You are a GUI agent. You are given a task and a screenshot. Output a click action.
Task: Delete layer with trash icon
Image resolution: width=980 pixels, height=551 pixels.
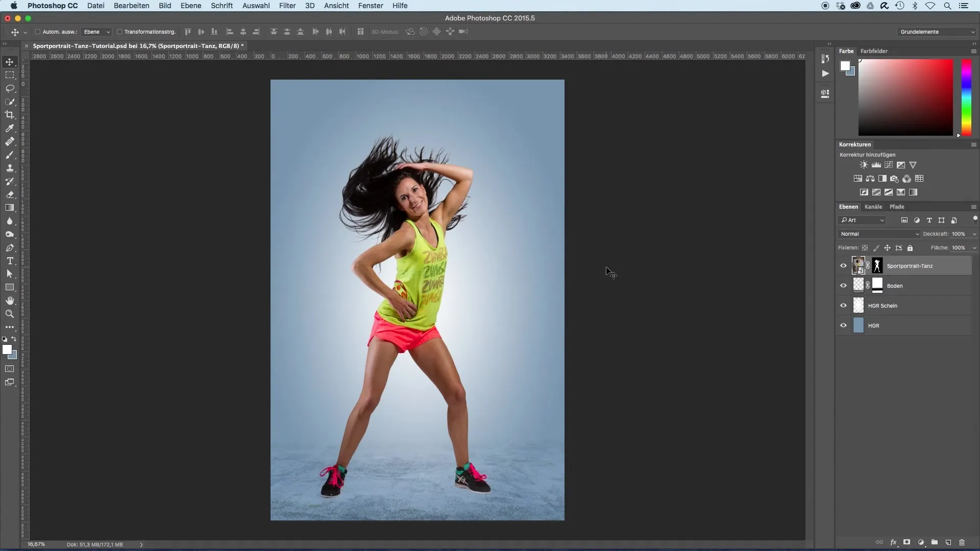(962, 542)
